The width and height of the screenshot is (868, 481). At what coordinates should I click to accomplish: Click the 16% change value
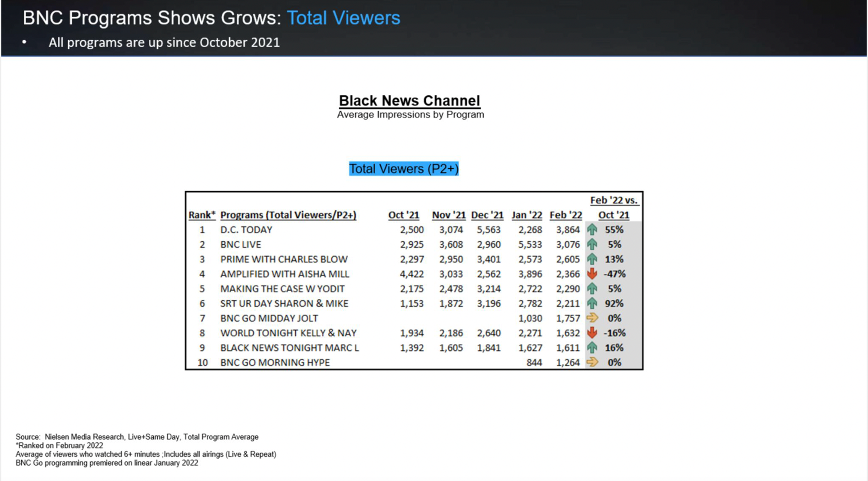614,348
